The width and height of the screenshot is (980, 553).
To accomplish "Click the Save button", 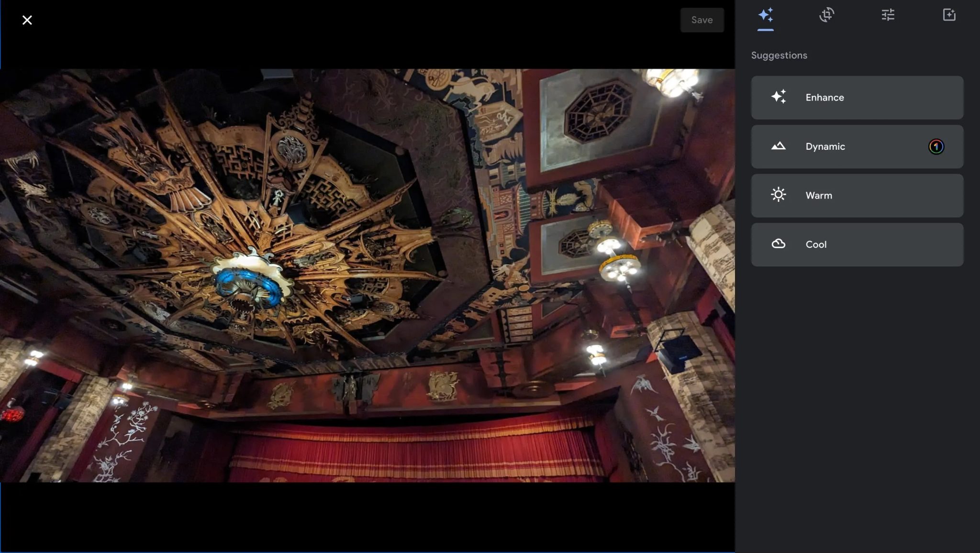I will coord(702,20).
